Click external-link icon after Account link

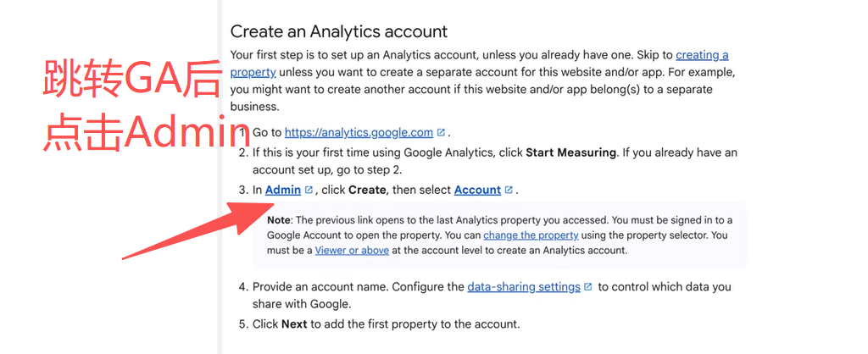509,190
